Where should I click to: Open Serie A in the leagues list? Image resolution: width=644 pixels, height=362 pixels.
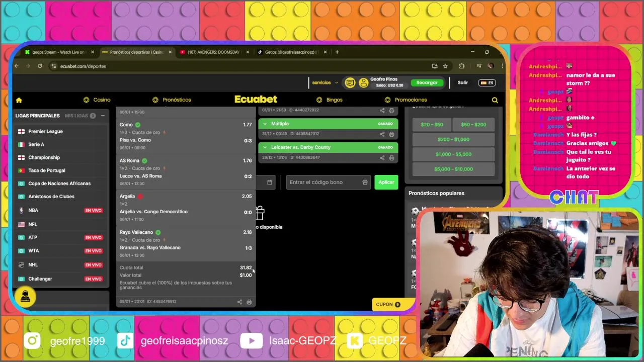[60, 145]
